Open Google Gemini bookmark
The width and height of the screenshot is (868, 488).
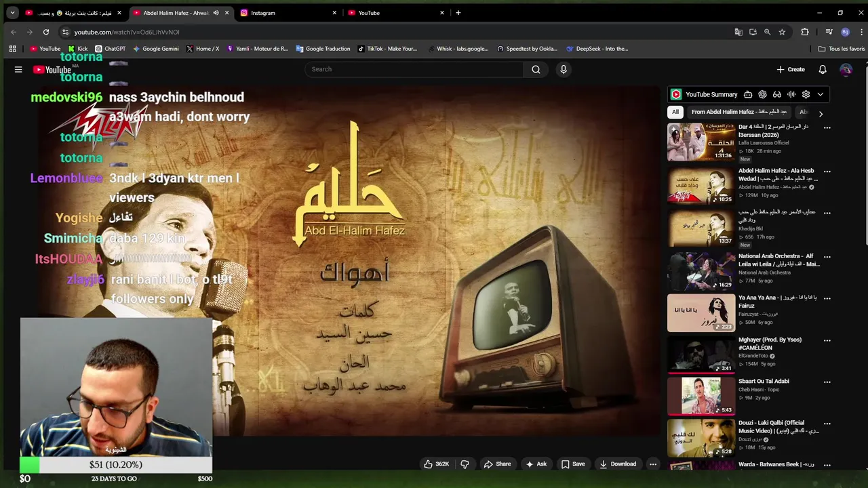point(155,49)
